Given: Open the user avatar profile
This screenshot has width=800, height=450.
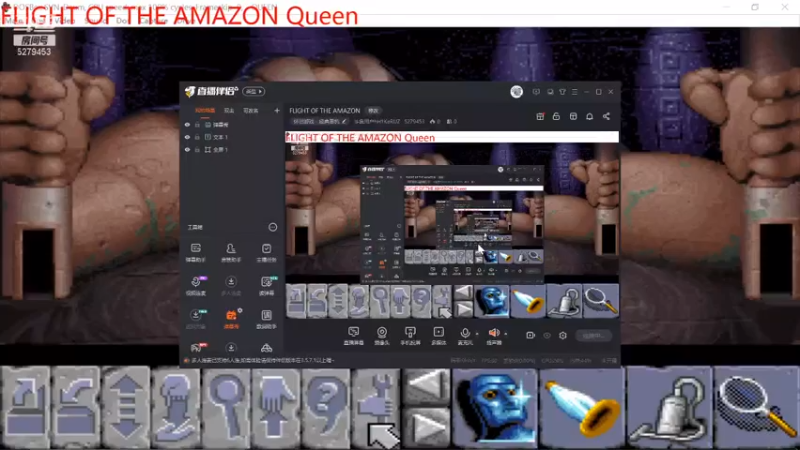Looking at the screenshot, I should [516, 92].
